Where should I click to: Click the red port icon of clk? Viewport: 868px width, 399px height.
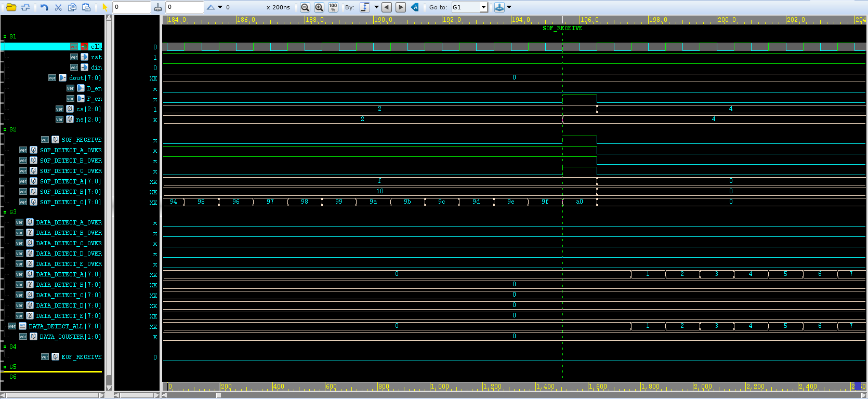click(x=85, y=47)
